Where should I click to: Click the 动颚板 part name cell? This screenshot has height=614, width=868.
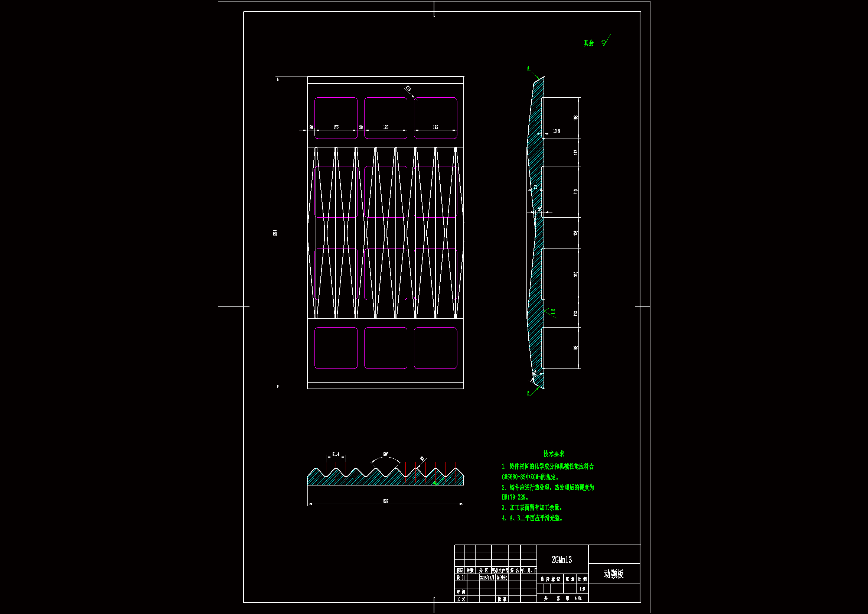pyautogui.click(x=614, y=574)
